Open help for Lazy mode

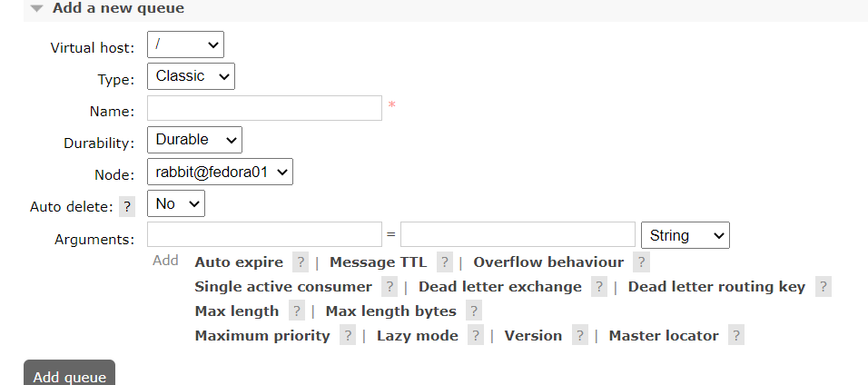(475, 336)
